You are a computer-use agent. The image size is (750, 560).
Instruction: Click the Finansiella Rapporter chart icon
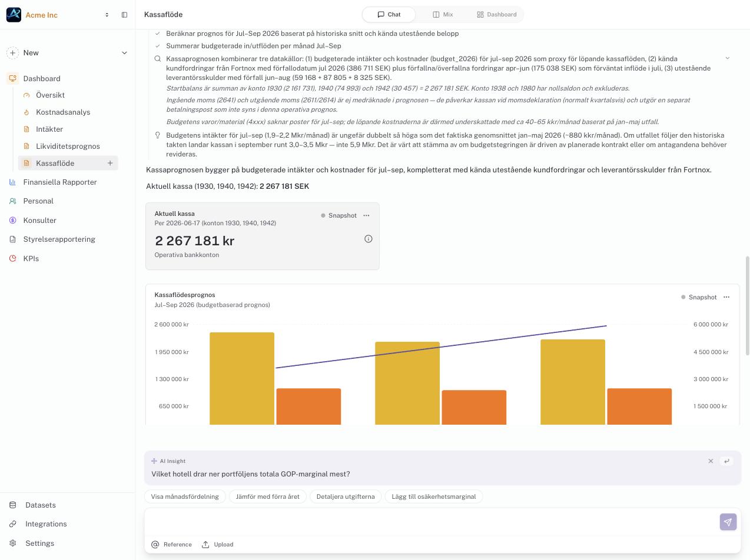(13, 182)
